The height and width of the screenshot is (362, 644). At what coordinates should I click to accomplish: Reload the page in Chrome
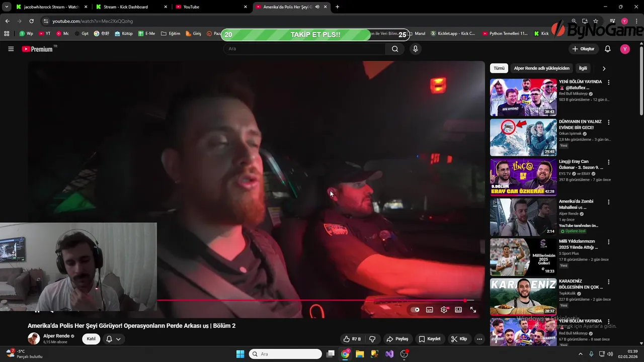pos(31,21)
